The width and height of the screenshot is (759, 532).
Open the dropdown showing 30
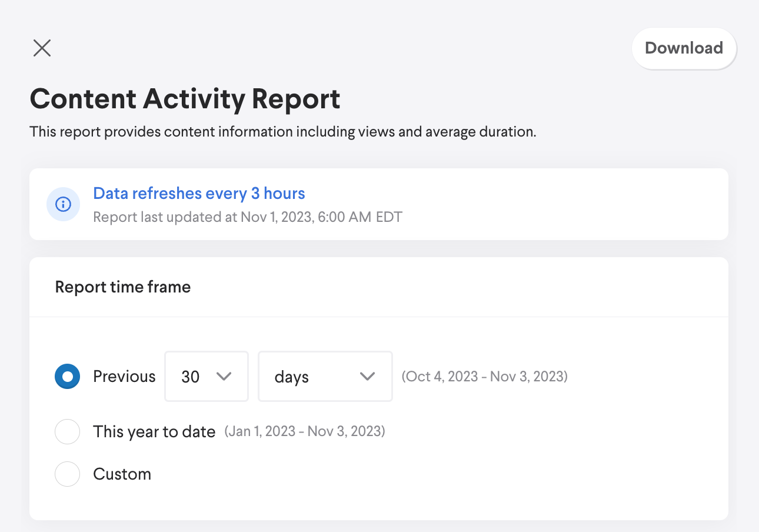[206, 377]
